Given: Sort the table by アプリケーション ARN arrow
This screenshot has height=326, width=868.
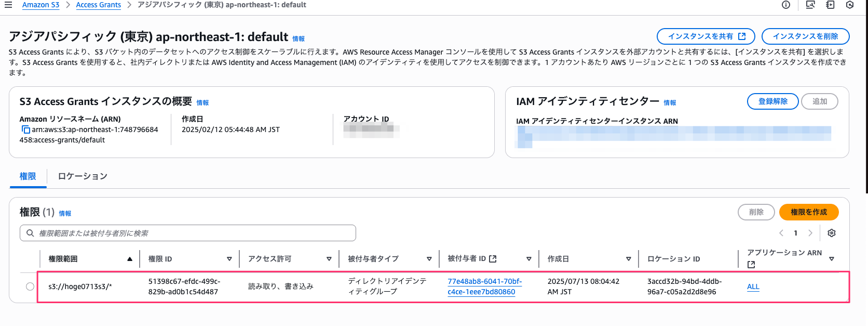Looking at the screenshot, I should [x=832, y=259].
